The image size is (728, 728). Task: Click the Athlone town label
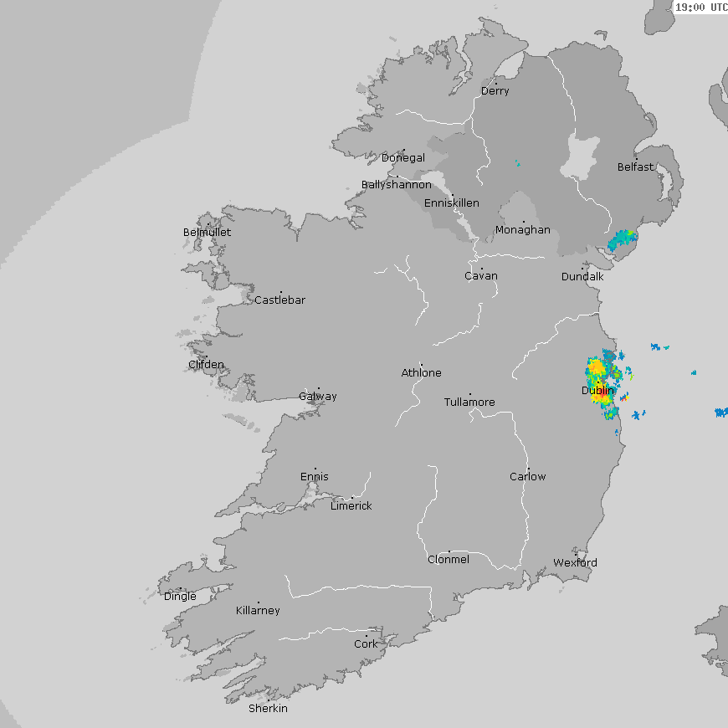(421, 373)
